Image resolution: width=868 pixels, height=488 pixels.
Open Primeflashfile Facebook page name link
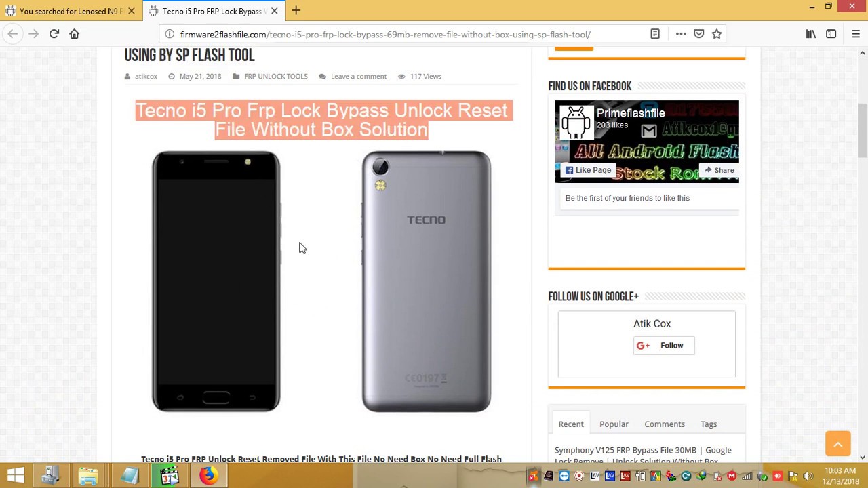pos(631,113)
